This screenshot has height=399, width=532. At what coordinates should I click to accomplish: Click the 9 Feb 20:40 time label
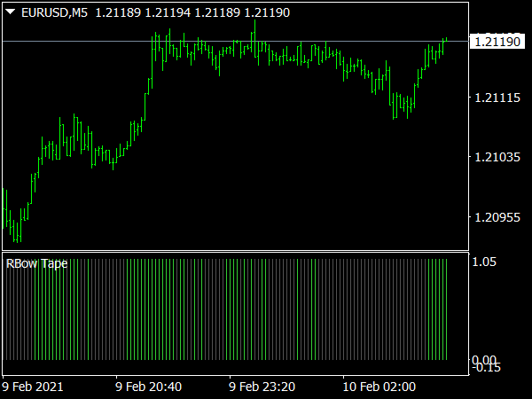148,387
